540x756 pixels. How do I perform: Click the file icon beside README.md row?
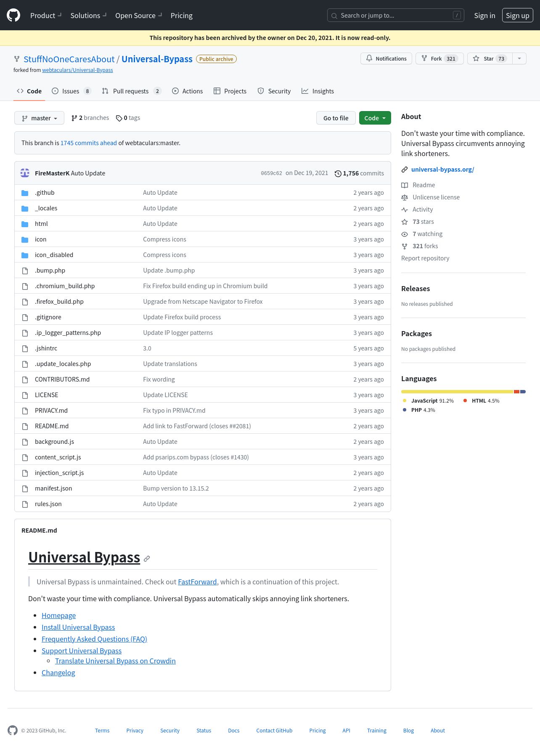pos(25,426)
